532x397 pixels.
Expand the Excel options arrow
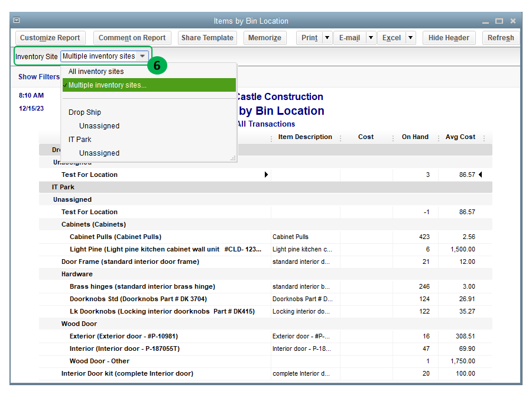pos(410,38)
